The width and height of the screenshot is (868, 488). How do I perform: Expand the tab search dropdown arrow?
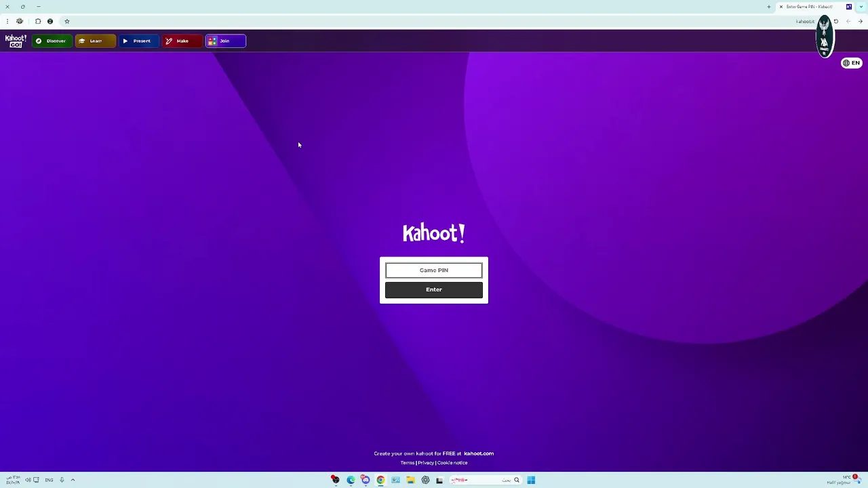point(861,7)
